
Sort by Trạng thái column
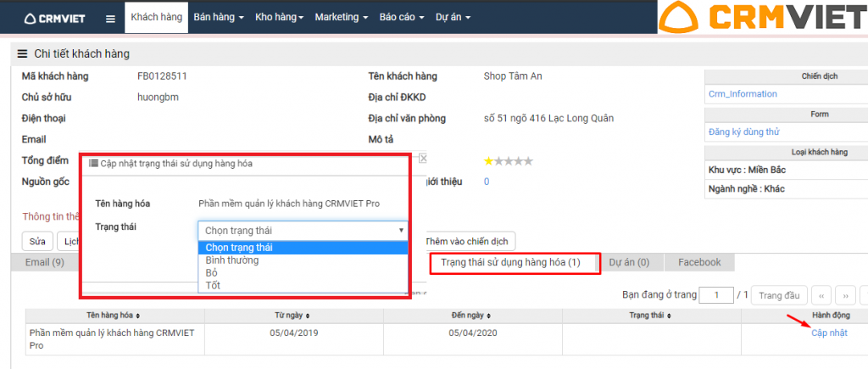(x=650, y=316)
